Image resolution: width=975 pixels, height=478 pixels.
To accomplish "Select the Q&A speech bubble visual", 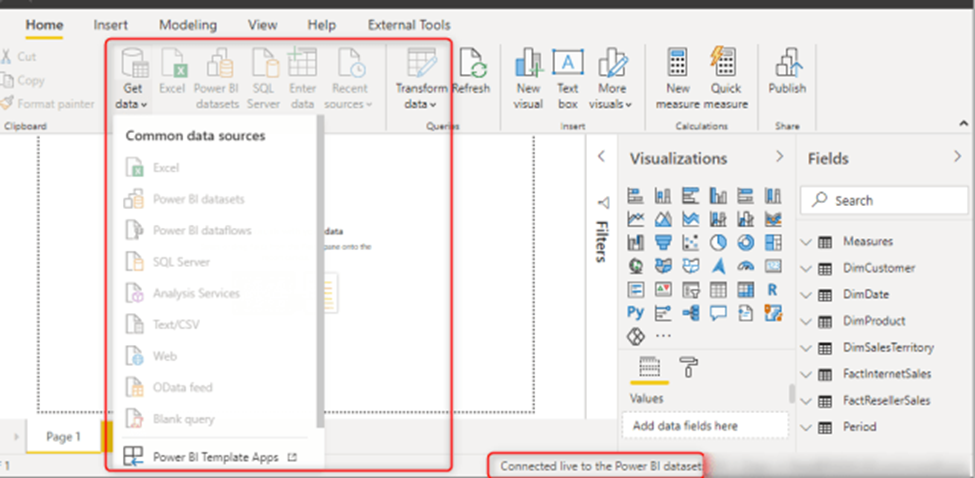I will coord(718,312).
